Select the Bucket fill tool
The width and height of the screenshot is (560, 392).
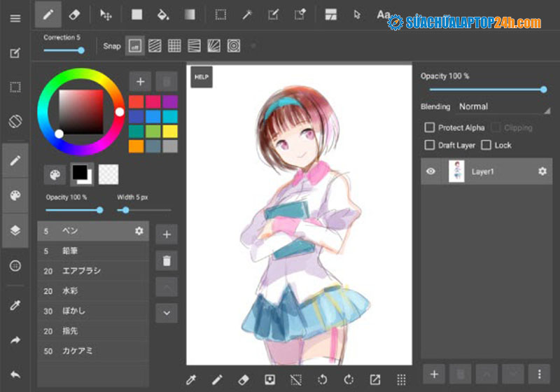(x=162, y=14)
